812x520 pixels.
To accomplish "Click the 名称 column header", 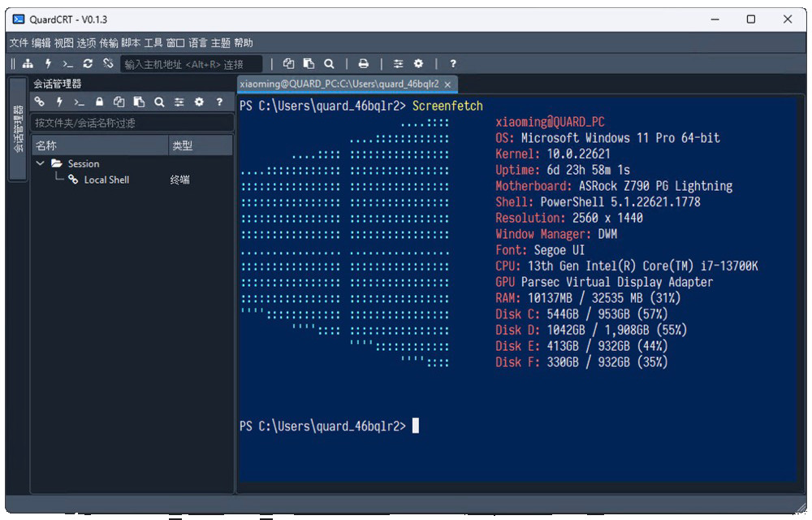I will coord(100,145).
